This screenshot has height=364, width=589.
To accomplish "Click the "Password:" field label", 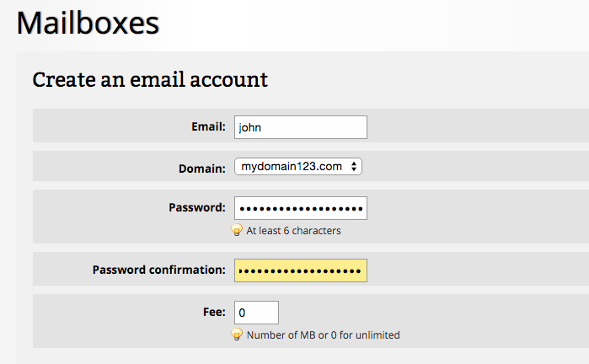I will point(197,207).
